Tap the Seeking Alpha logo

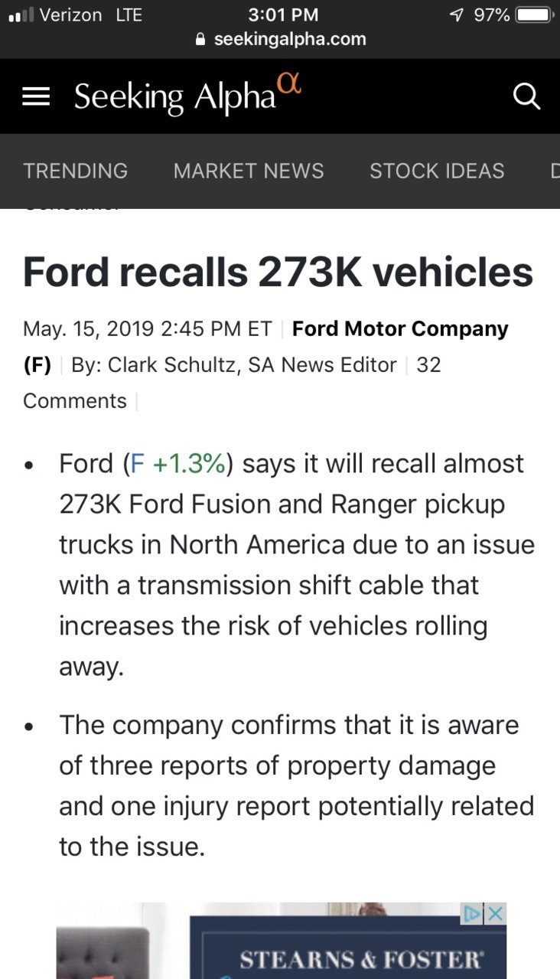pyautogui.click(x=187, y=95)
